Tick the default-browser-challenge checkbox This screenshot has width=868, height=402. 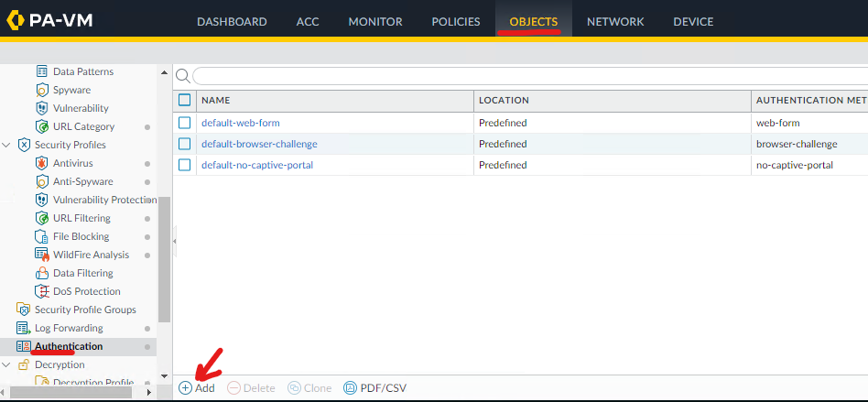[185, 144]
